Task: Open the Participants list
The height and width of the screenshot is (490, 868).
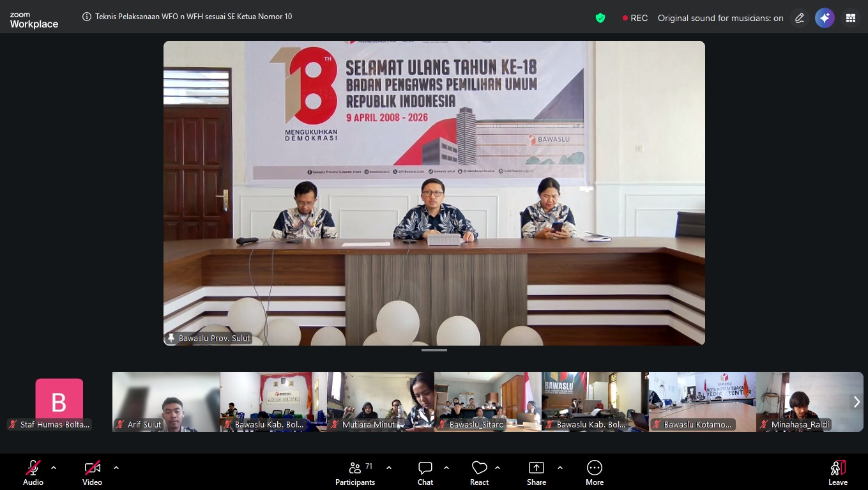Action: (355, 473)
